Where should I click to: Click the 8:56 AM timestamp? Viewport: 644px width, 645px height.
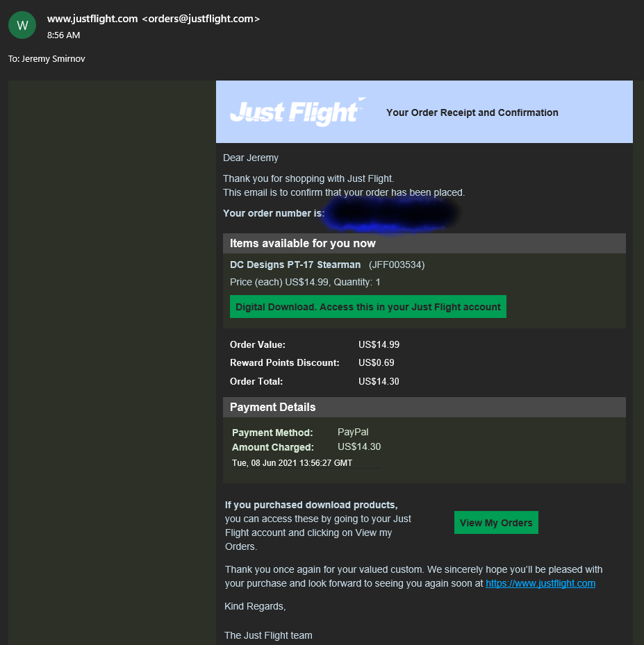coord(63,35)
